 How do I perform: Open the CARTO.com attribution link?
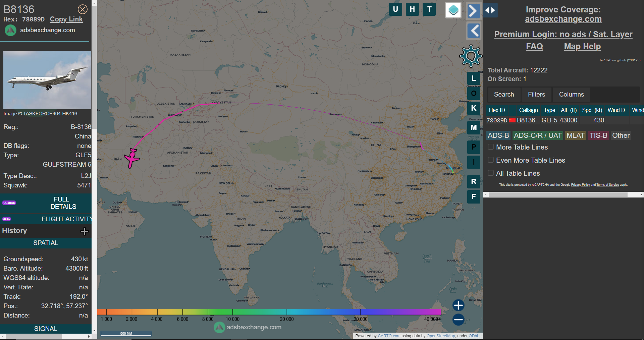(389, 336)
